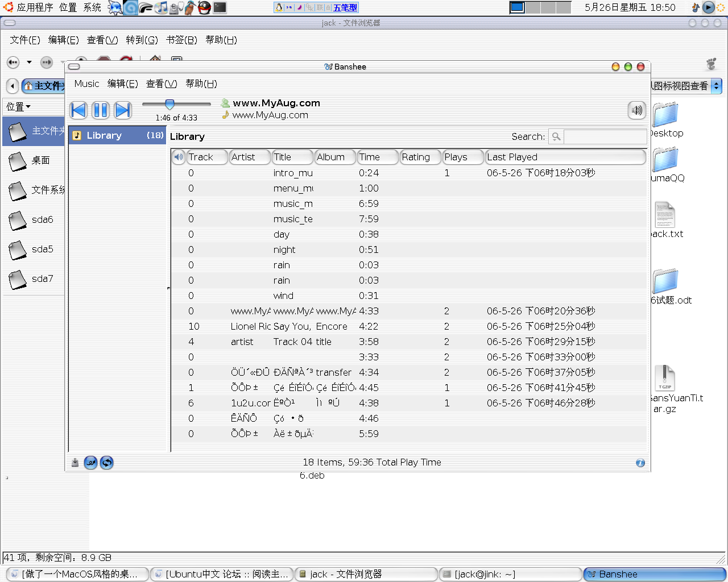Skip to the next track in Banshee
The width and height of the screenshot is (728, 582).
tap(123, 110)
